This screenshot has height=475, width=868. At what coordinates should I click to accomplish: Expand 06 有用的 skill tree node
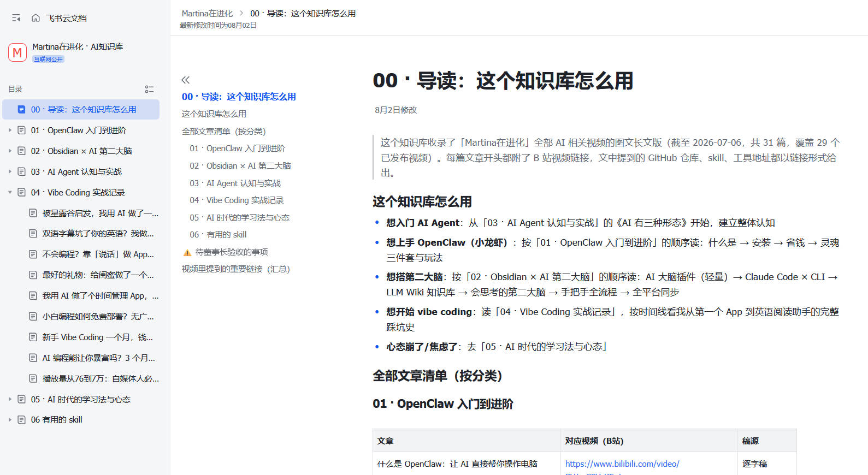tap(10, 420)
